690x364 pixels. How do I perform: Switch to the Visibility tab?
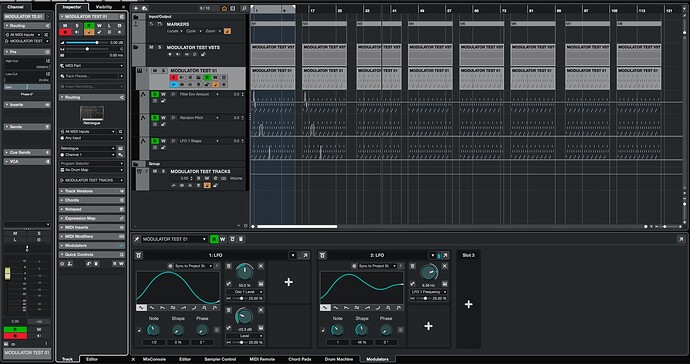104,7
